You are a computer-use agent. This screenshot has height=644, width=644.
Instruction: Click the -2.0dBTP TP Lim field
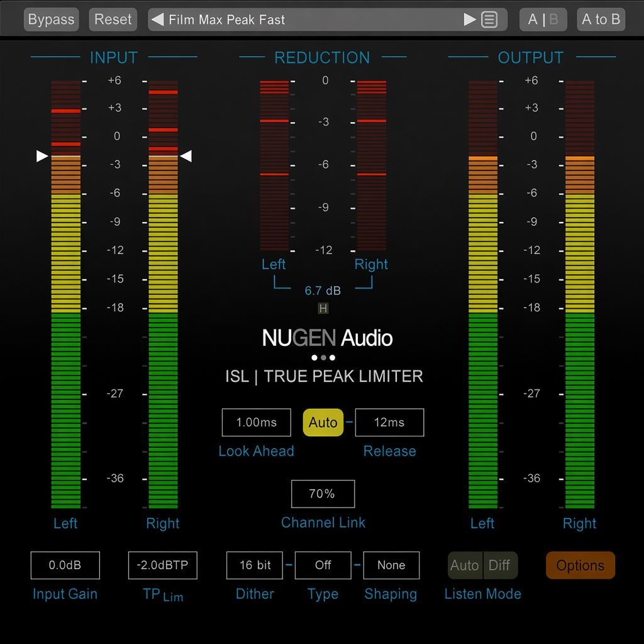click(163, 565)
